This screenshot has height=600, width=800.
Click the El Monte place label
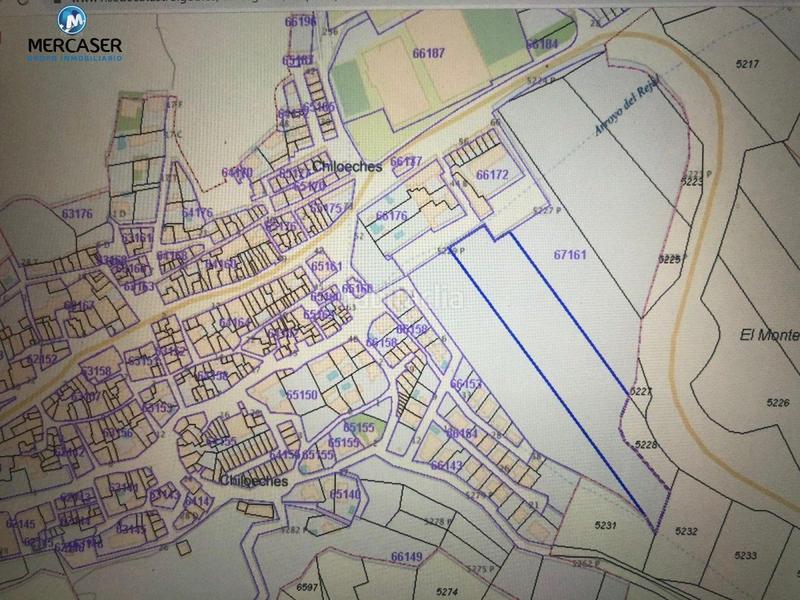point(769,334)
